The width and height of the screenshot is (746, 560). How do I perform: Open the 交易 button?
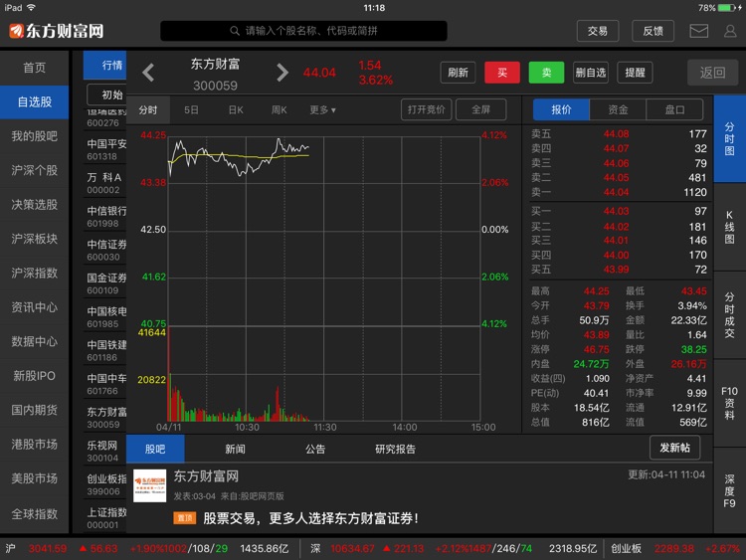click(598, 31)
